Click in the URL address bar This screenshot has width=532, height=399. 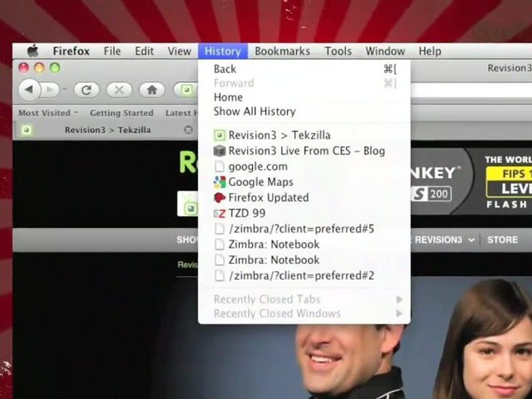point(471,90)
